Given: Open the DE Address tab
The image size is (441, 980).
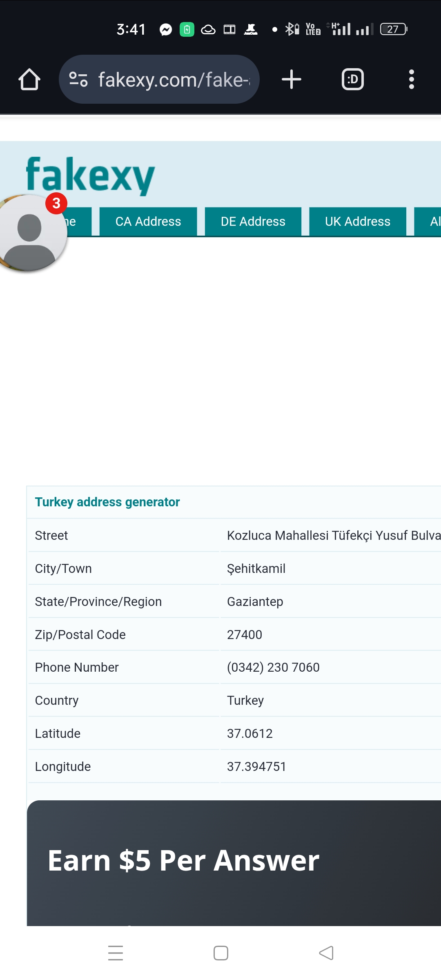Looking at the screenshot, I should coord(253,221).
